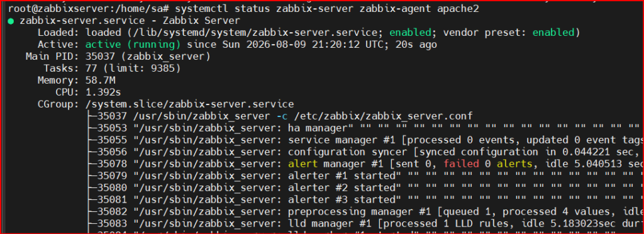
Task: Click the service manager #1 process line
Action: pos(365,140)
